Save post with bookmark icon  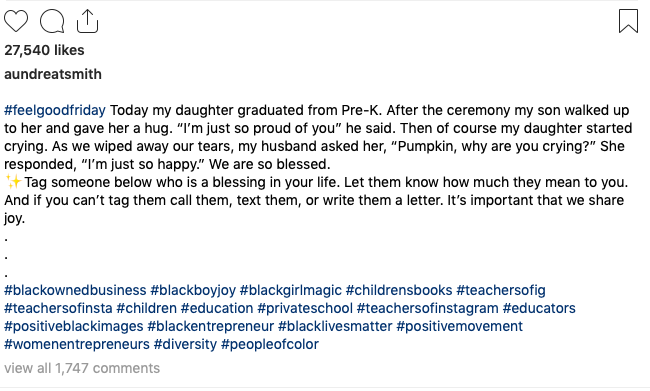pyautogui.click(x=628, y=21)
